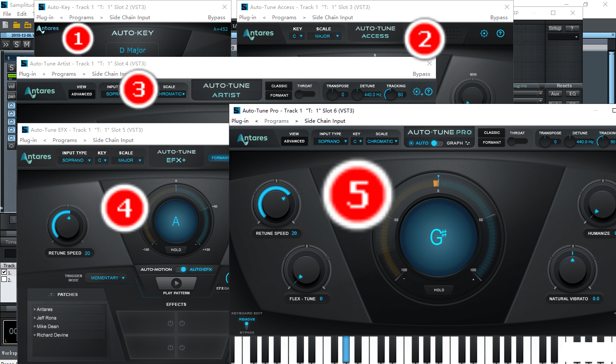Click the pan button on track 1
The height and width of the screenshot is (364, 616).
pyautogui.click(x=12, y=96)
